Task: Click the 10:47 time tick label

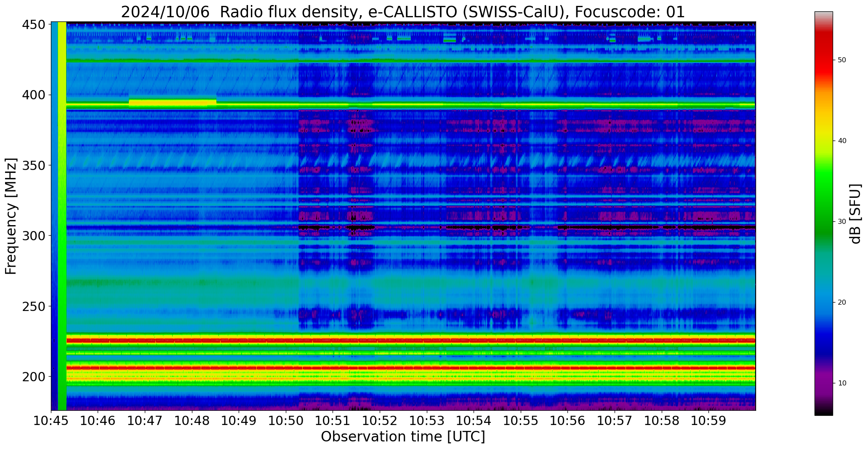Action: tap(145, 421)
